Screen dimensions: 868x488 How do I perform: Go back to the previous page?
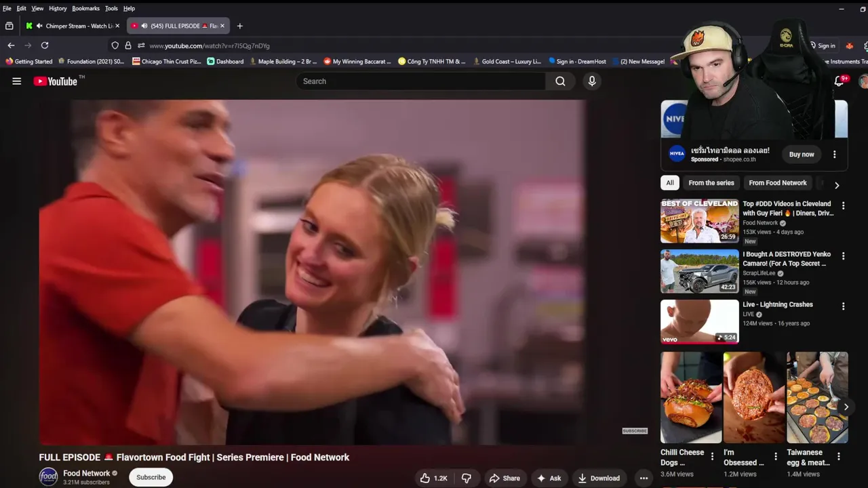(x=11, y=45)
